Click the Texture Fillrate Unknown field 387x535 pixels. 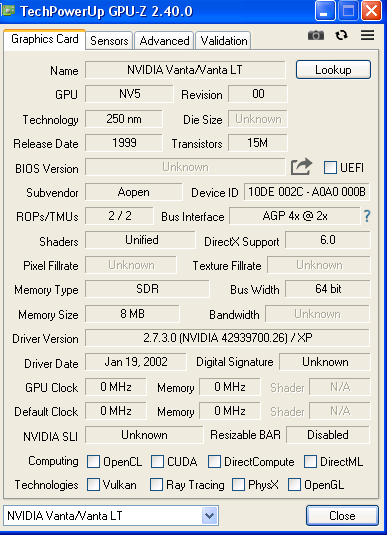pos(319,265)
